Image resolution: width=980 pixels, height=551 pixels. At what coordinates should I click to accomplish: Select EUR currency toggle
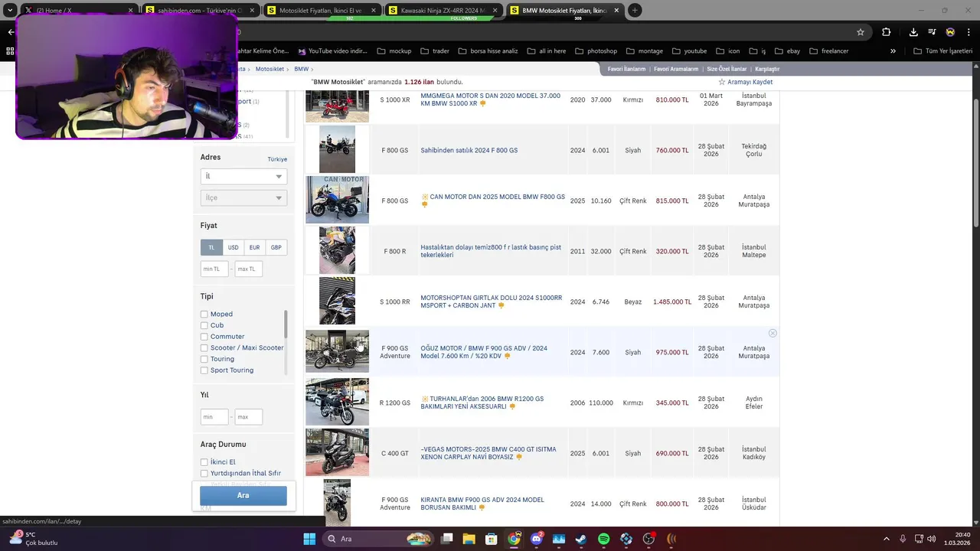[x=254, y=247]
